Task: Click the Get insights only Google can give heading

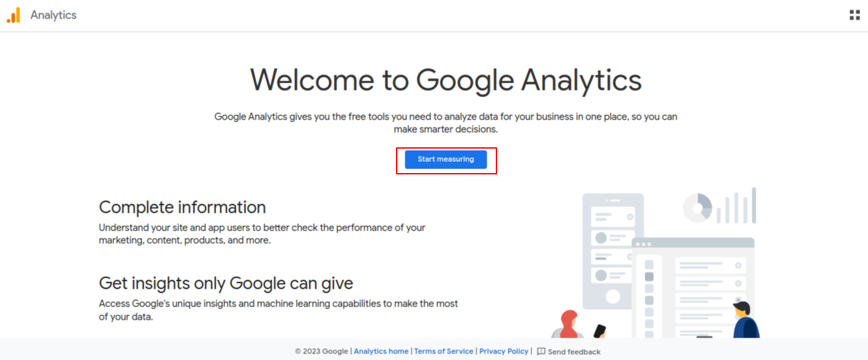Action: pos(226,283)
